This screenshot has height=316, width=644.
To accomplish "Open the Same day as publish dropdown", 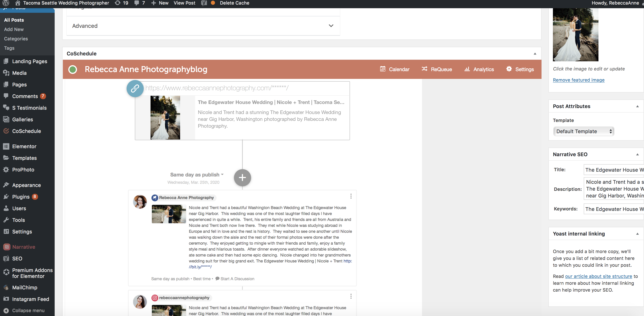I will 197,175.
